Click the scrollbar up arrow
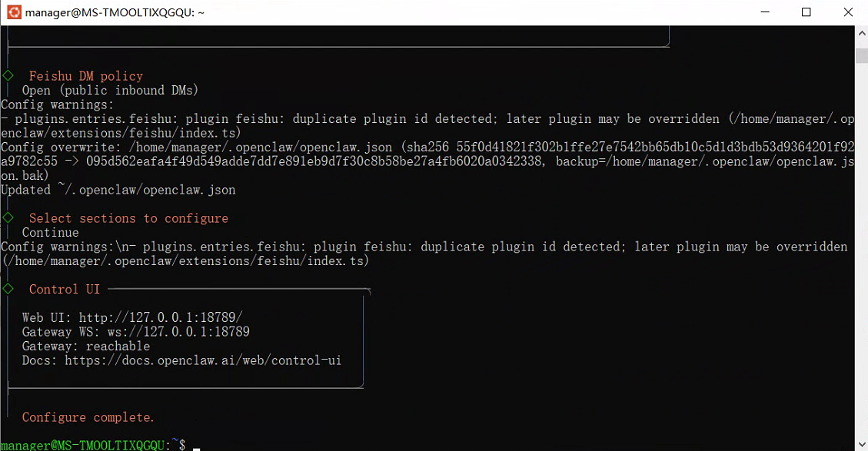 [862, 33]
